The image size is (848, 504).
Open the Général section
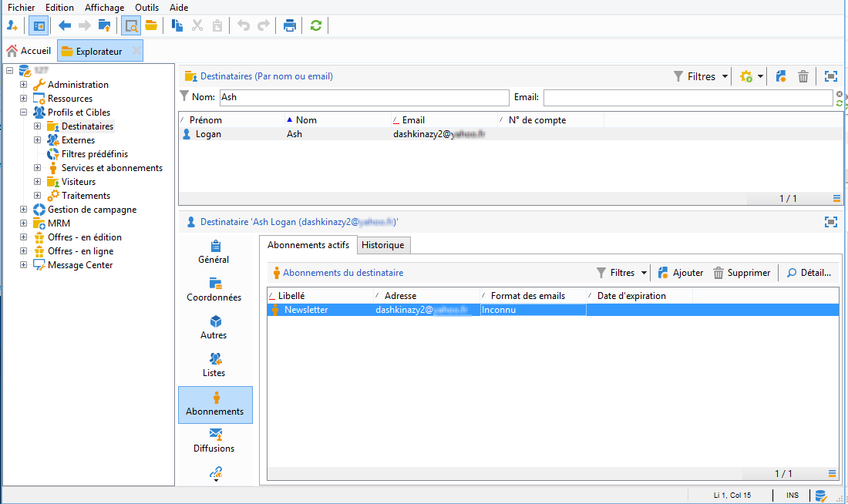click(214, 252)
